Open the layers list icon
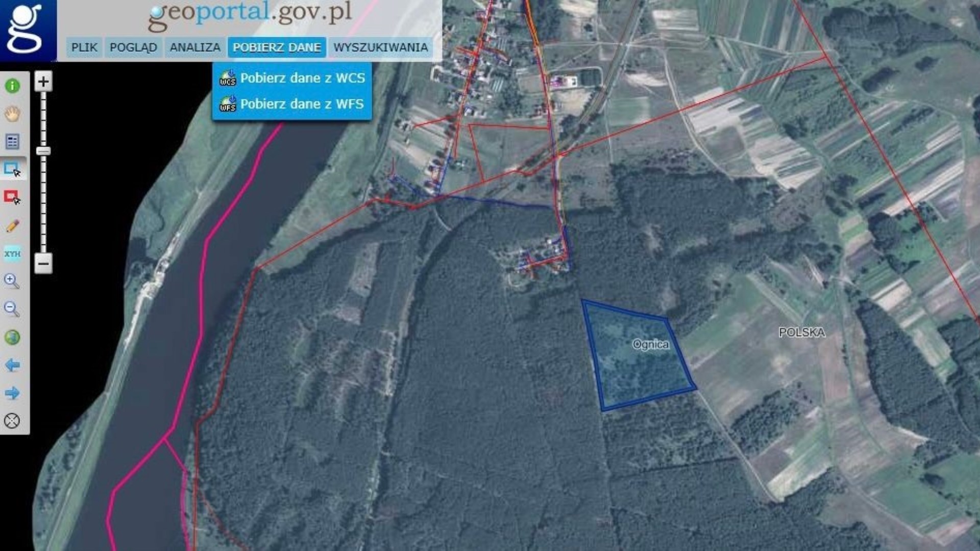This screenshot has width=980, height=551. [x=13, y=141]
